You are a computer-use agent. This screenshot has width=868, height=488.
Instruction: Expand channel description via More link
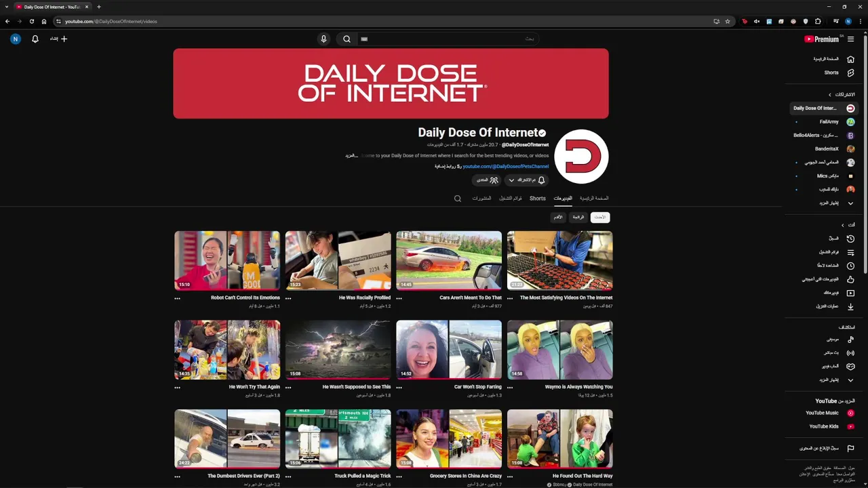[351, 156]
